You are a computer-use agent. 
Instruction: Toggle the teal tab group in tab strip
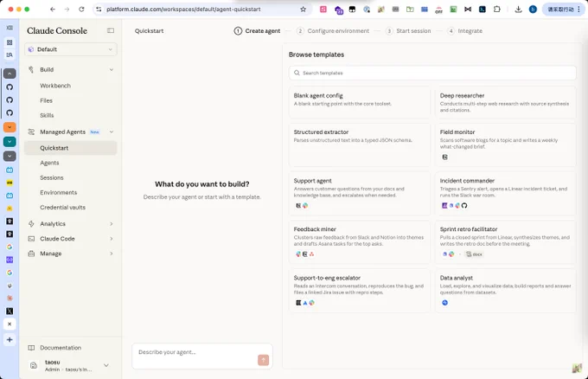10,141
